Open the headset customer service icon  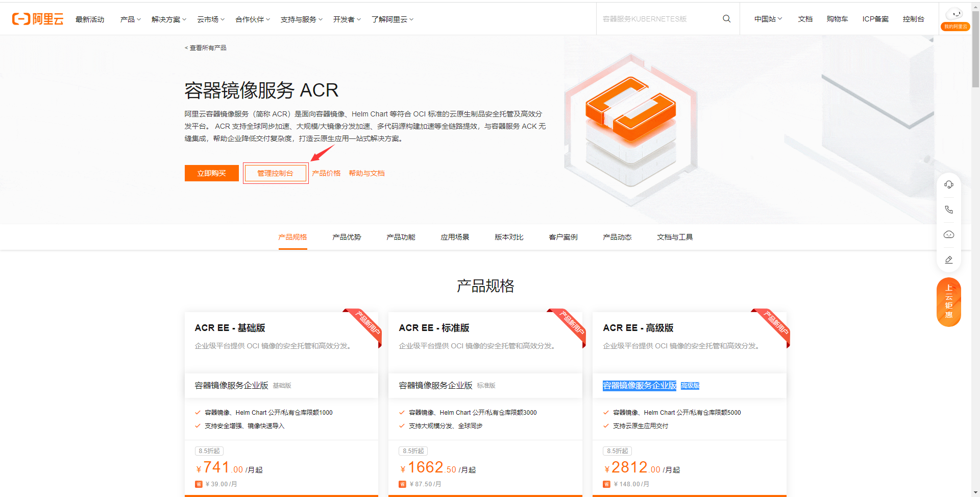tap(949, 184)
